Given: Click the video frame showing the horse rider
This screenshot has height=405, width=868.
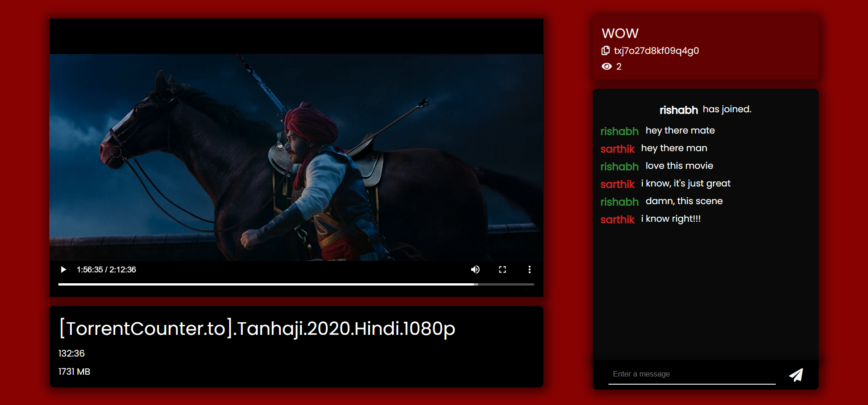Looking at the screenshot, I should point(296,157).
